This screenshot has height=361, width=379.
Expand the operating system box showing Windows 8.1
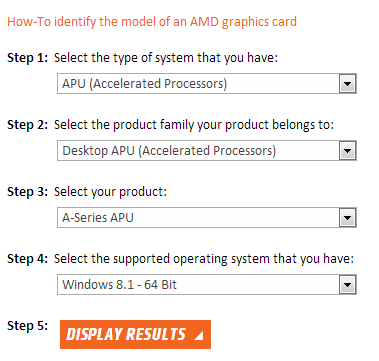[x=207, y=285]
